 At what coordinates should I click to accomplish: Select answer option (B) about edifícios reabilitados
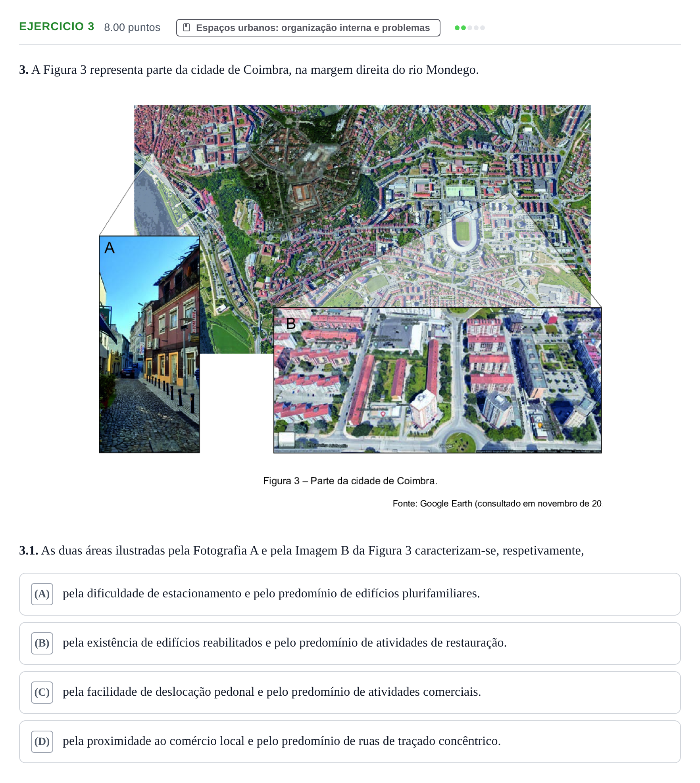350,643
